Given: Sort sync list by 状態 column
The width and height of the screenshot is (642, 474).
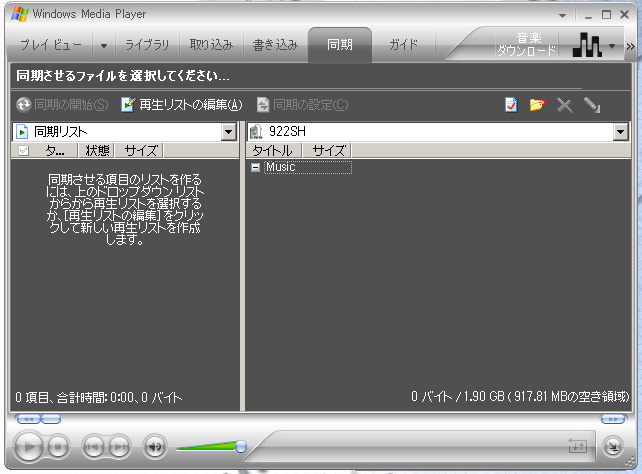Looking at the screenshot, I should [97, 151].
